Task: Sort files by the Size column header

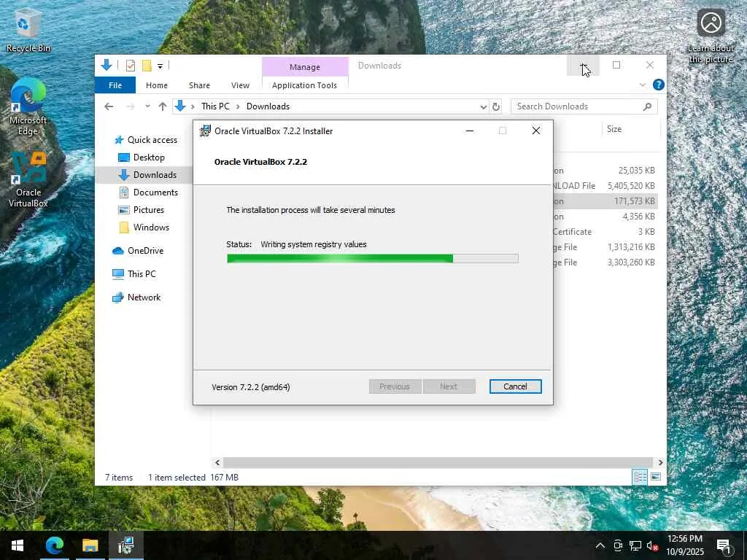Action: 614,129
